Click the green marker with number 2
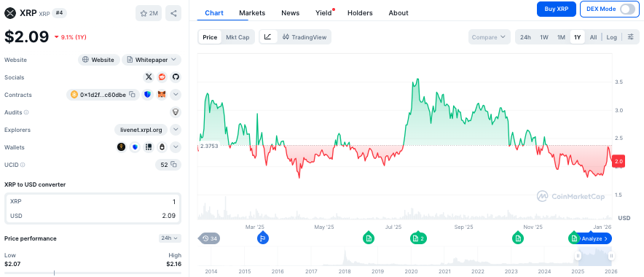The width and height of the screenshot is (644, 277). pyautogui.click(x=418, y=238)
